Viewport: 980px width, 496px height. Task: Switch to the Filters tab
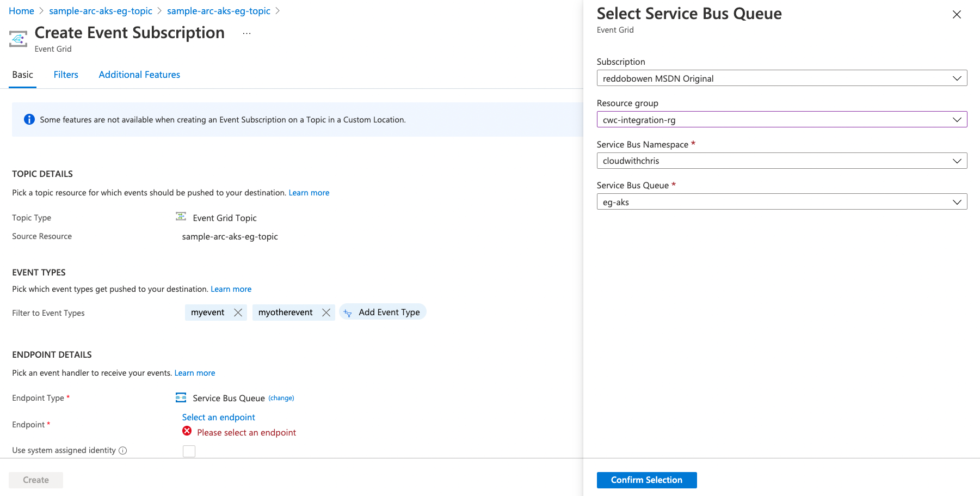66,75
